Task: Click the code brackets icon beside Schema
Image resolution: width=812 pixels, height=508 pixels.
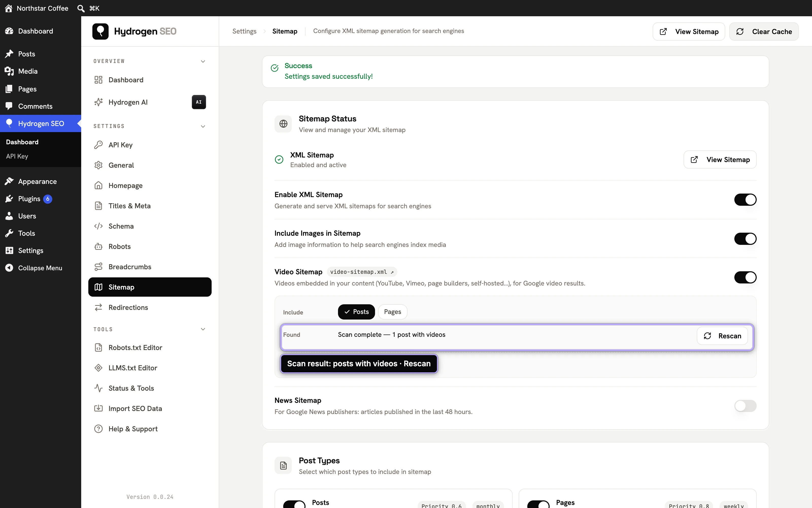Action: (x=98, y=226)
